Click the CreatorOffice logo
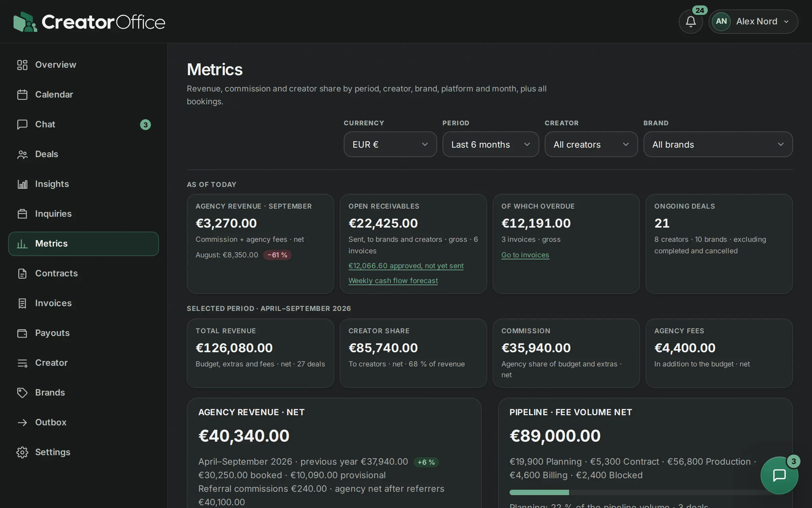This screenshot has height=508, width=812. pyautogui.click(x=89, y=22)
